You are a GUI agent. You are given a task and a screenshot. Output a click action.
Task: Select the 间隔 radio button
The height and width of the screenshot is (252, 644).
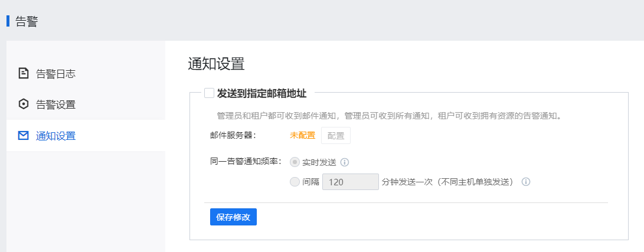[295, 182]
